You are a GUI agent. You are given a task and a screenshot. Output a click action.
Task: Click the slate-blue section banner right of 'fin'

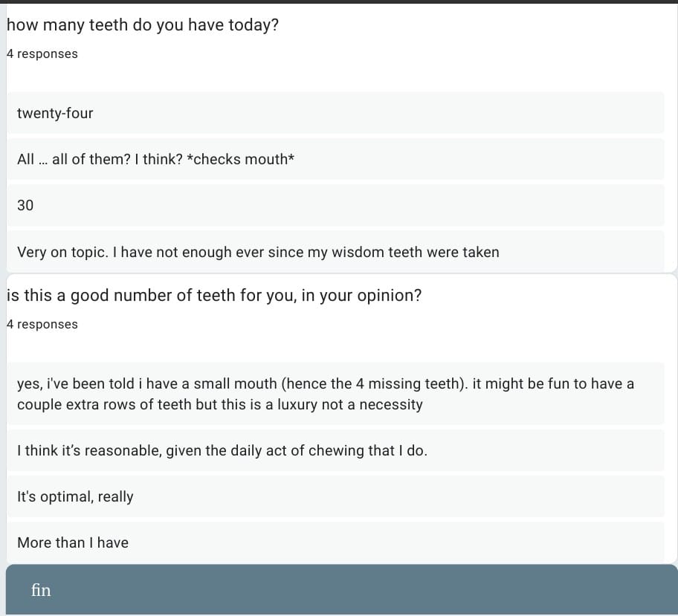point(372,590)
